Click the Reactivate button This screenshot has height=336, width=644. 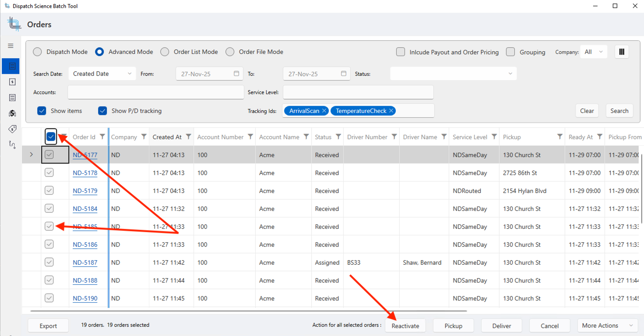[405, 325]
